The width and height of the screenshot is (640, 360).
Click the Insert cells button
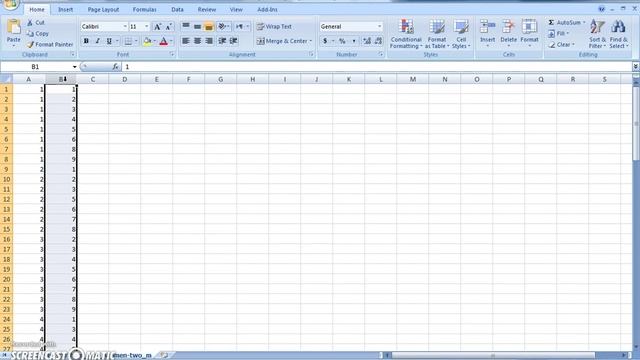pyautogui.click(x=487, y=33)
